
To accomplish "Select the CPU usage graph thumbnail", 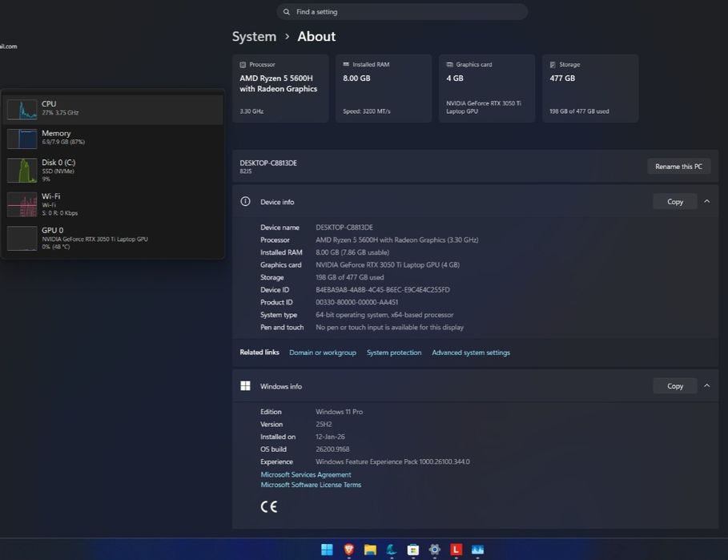I will [22, 109].
